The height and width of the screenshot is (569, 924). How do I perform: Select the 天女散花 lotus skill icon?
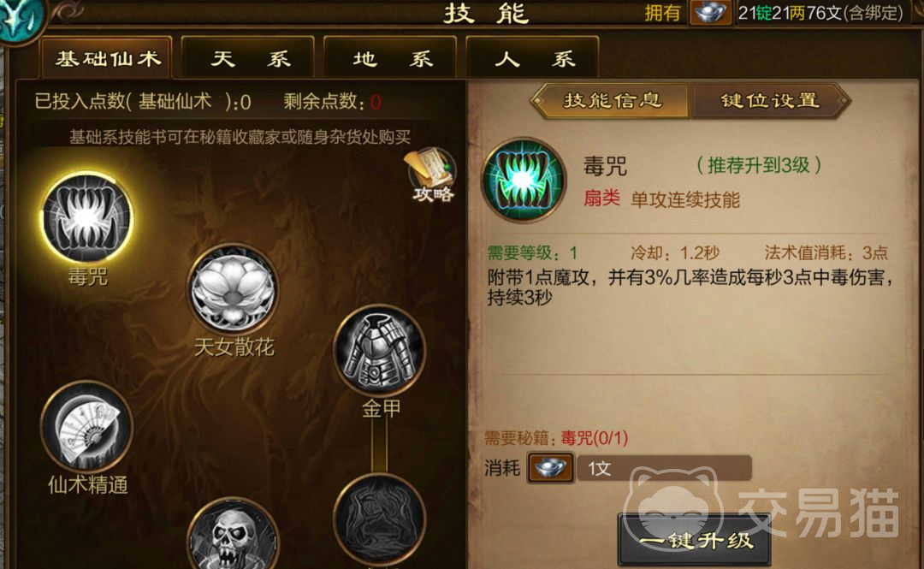coord(233,289)
